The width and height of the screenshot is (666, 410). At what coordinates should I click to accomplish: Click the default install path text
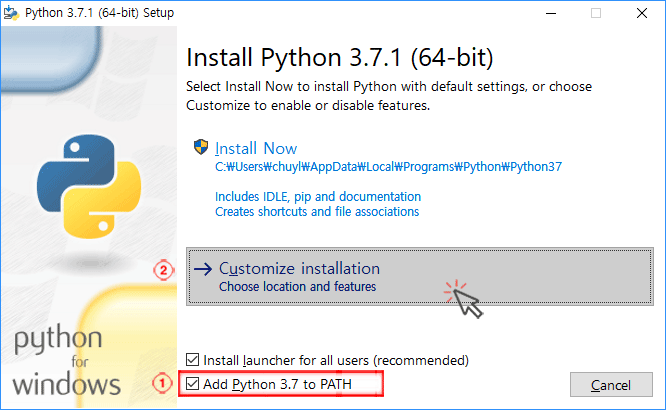pos(388,167)
